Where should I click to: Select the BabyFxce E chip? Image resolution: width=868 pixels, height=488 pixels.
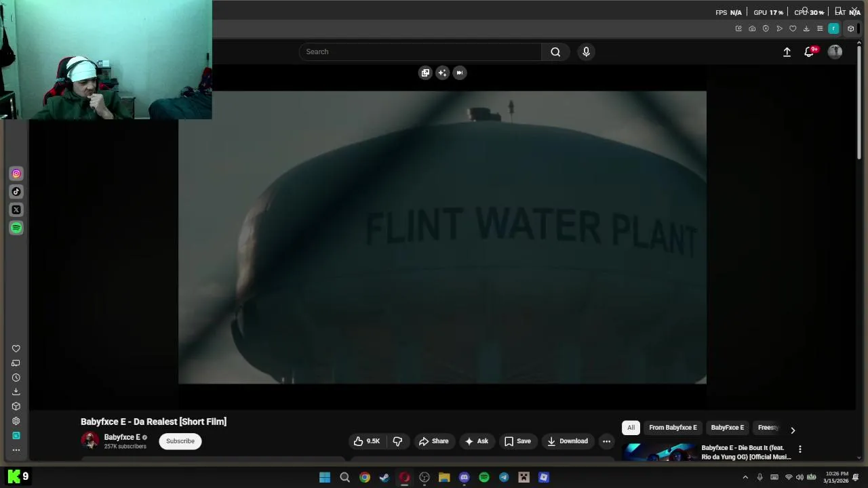point(727,428)
